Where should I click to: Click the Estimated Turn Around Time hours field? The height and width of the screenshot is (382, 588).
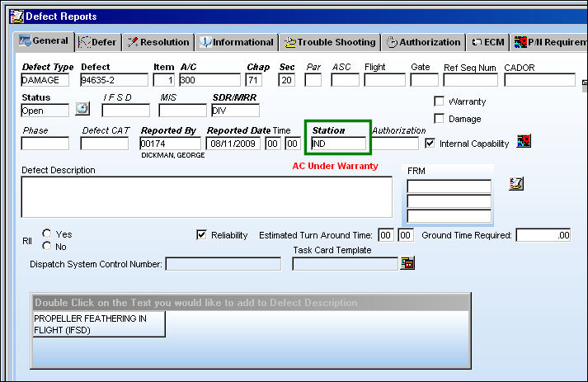pyautogui.click(x=386, y=235)
